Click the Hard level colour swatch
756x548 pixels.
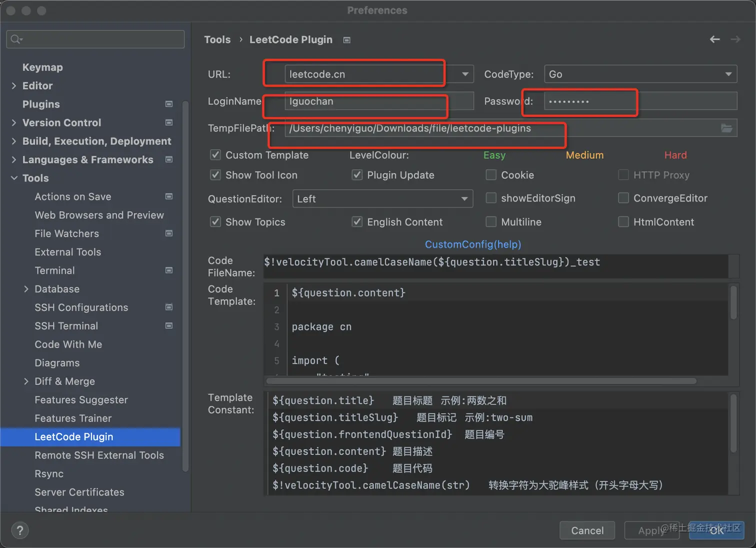675,155
